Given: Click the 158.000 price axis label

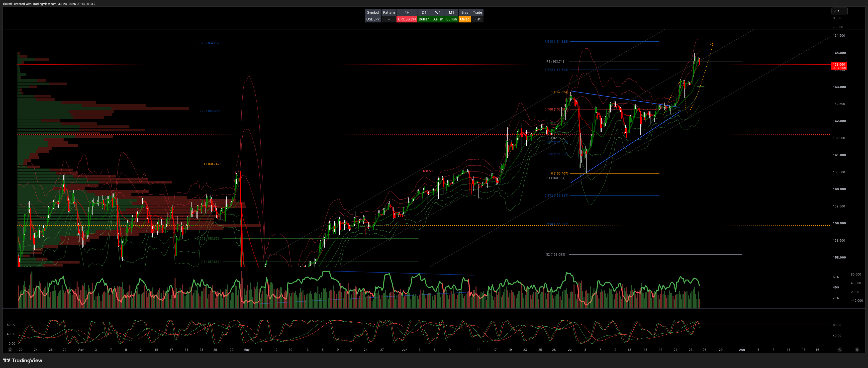Looking at the screenshot, I should (839, 257).
